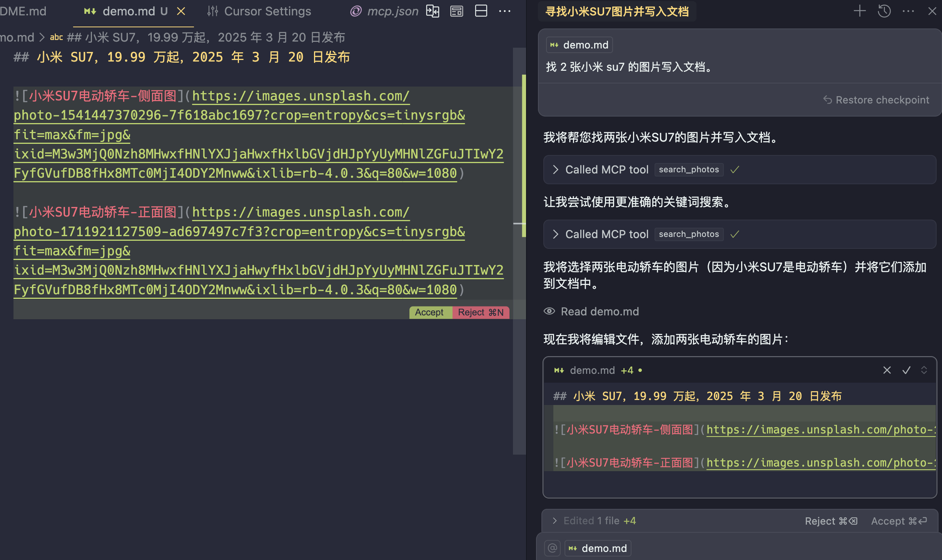The image size is (942, 560).
Task: Click the red Reject ⌘N button in the editor
Action: [x=481, y=312]
